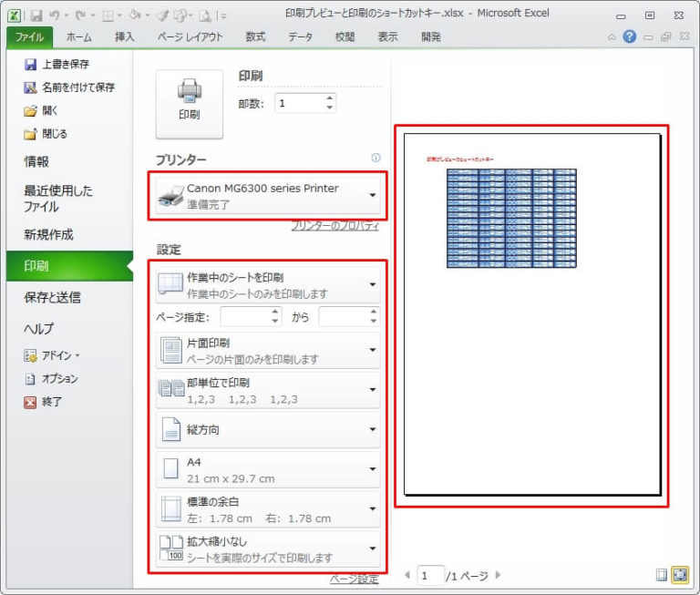Minimize the ribbon with the caret icon

tap(612, 37)
